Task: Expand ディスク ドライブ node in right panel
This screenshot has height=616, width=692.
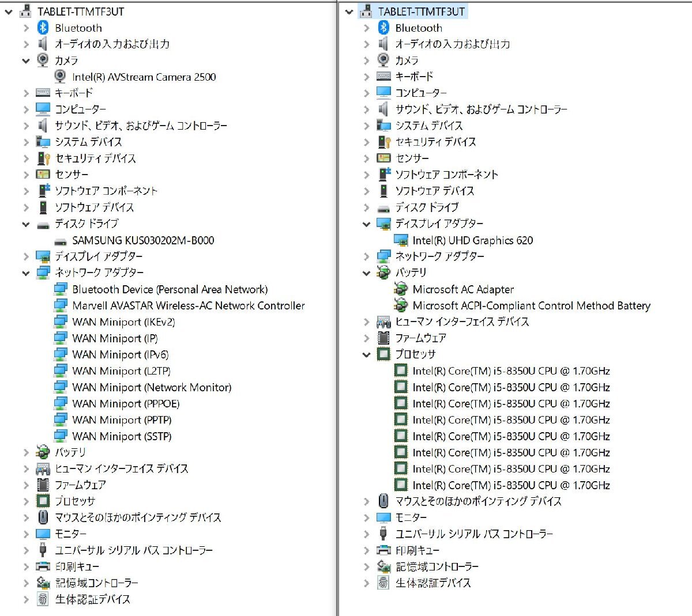Action: (366, 207)
